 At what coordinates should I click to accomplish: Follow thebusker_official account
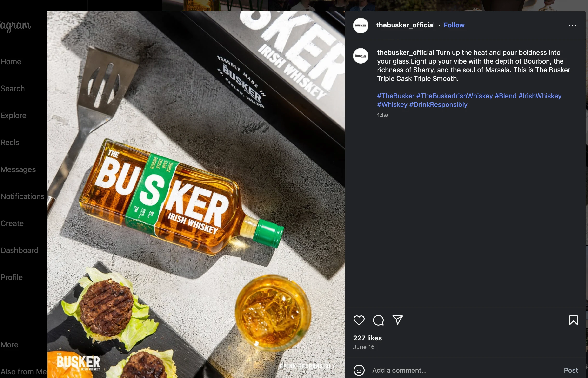tap(454, 25)
